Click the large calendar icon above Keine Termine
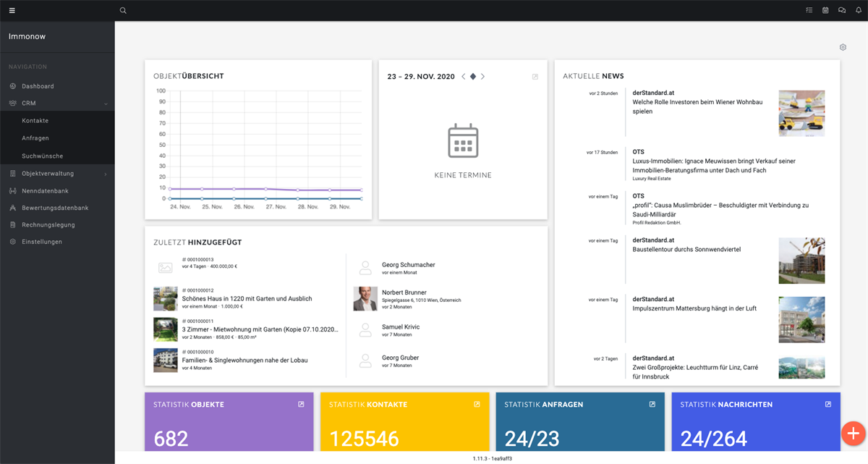The image size is (868, 464). [x=463, y=140]
